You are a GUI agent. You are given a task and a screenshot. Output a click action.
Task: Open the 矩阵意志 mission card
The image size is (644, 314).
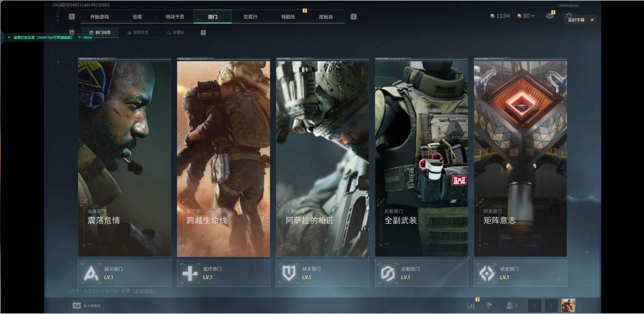(520, 157)
